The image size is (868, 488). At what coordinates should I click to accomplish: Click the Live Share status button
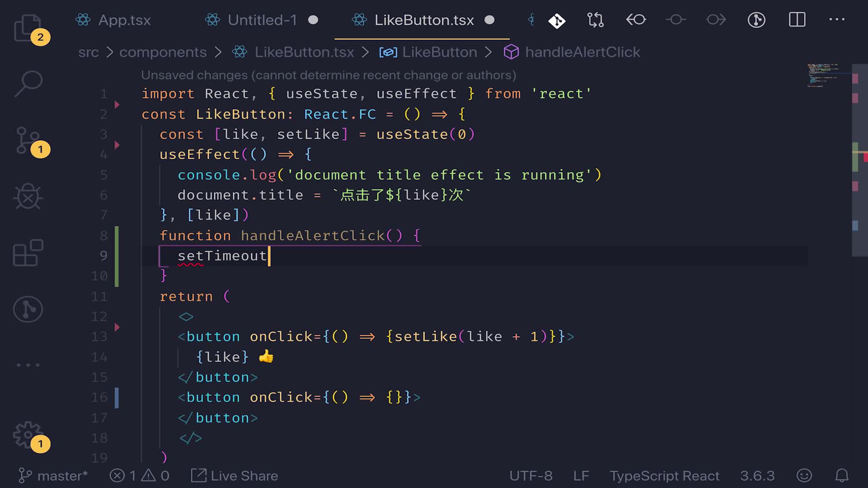tap(235, 476)
